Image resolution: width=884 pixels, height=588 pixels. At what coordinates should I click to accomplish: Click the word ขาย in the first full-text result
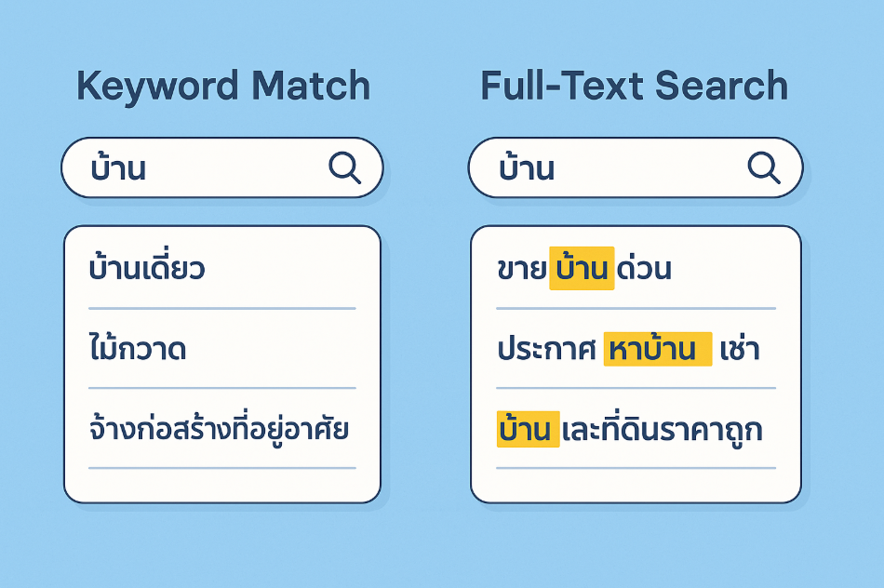pyautogui.click(x=521, y=269)
